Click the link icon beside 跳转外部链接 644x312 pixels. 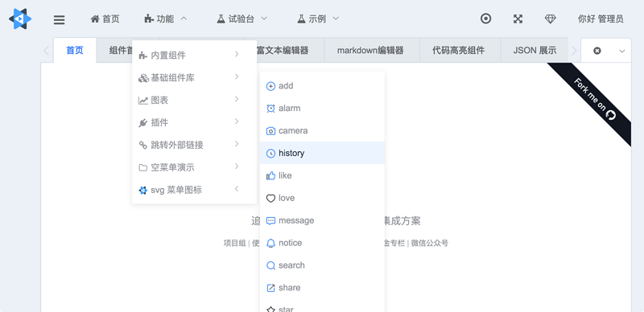click(x=143, y=145)
